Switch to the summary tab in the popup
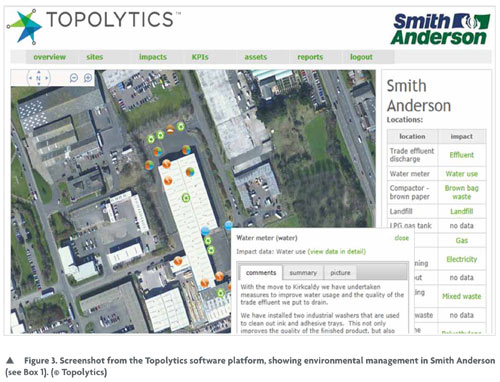 (x=303, y=273)
